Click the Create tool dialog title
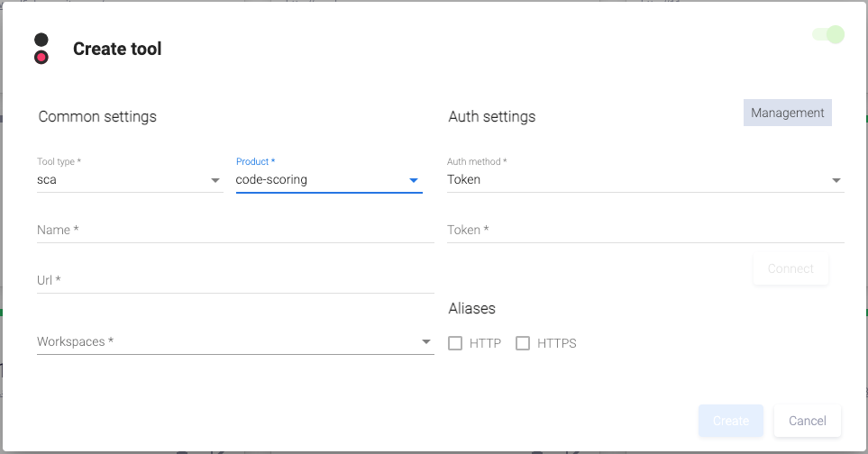This screenshot has height=454, width=868. (117, 50)
